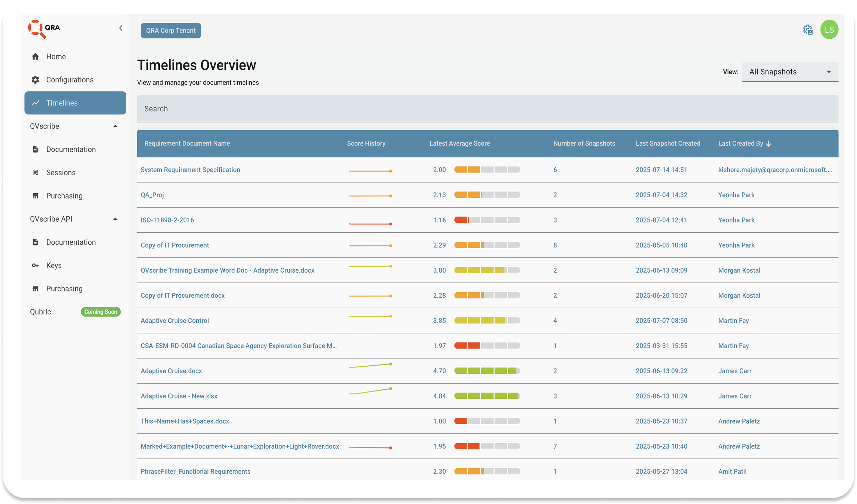Viewport: 857px width, 504px height.
Task: Click score history sparkline for QA_Proj
Action: tap(370, 196)
